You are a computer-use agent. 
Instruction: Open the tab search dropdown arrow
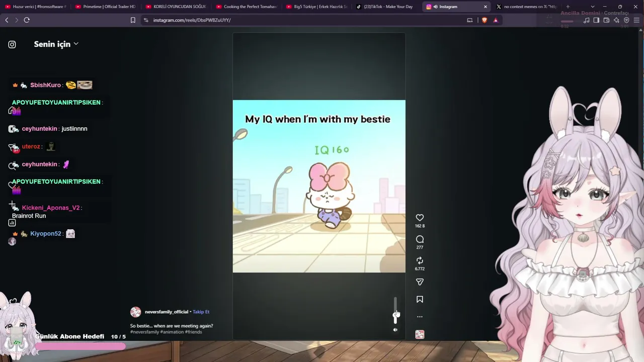592,7
